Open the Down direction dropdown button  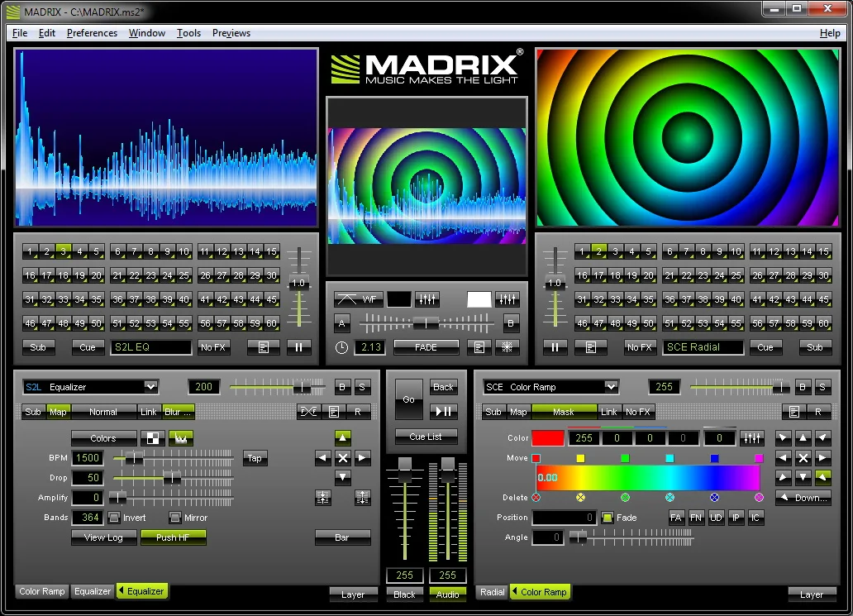tap(803, 498)
